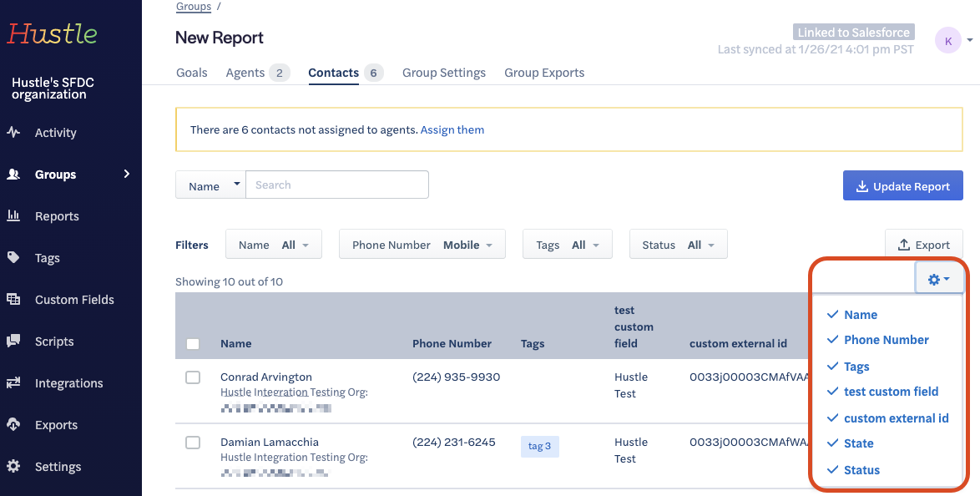Click the Tags column header
980x496 pixels.
point(533,343)
